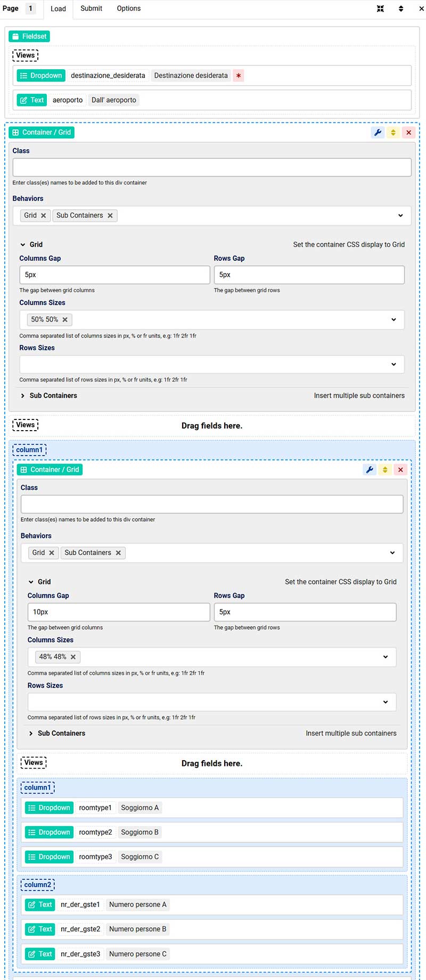
Task: Switch to the Submit tab
Action: pyautogui.click(x=91, y=9)
